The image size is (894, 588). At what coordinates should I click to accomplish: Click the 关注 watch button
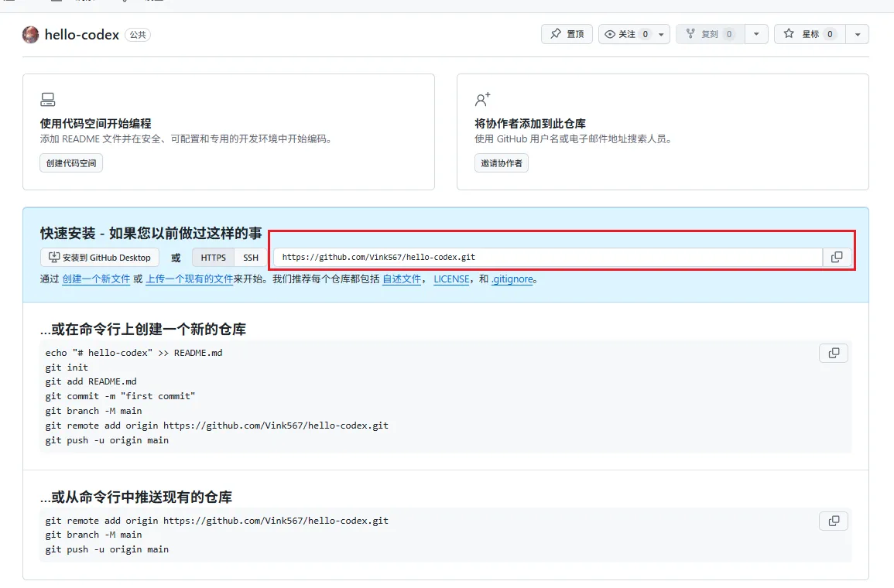pyautogui.click(x=626, y=34)
